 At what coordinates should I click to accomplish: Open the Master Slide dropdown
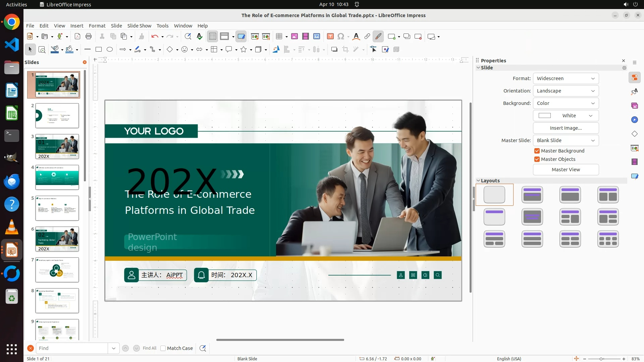pyautogui.click(x=566, y=140)
